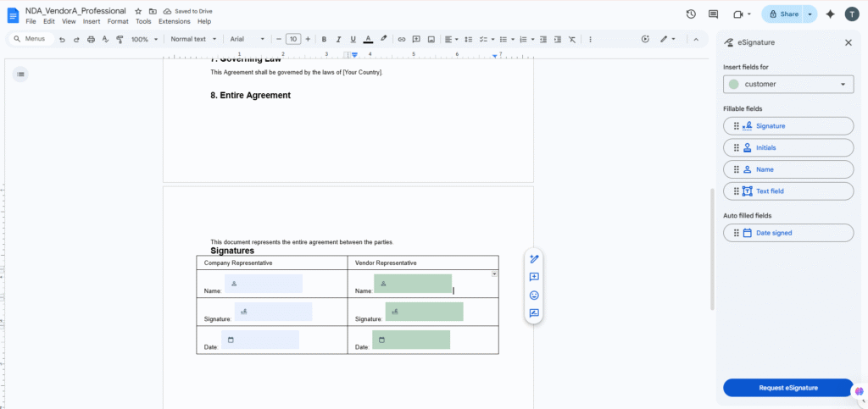Toggle italic formatting
Screen dimensions: 868x409
point(338,39)
